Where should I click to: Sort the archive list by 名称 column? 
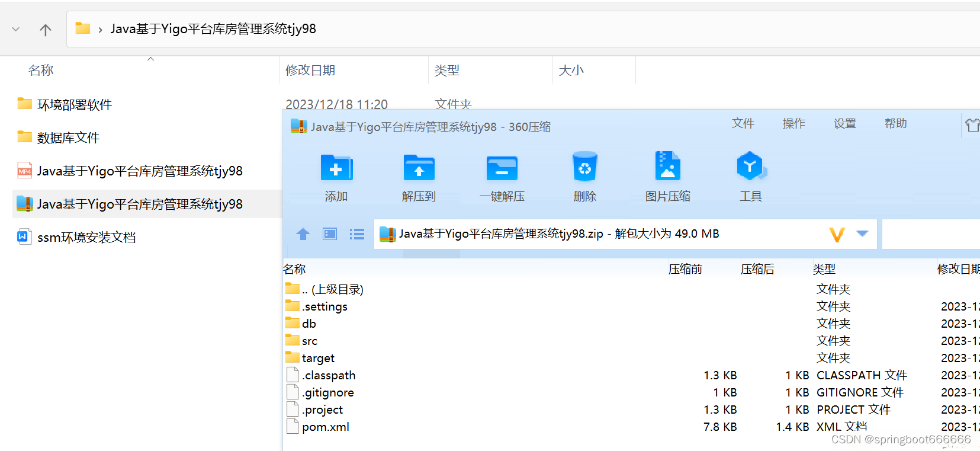(x=294, y=269)
